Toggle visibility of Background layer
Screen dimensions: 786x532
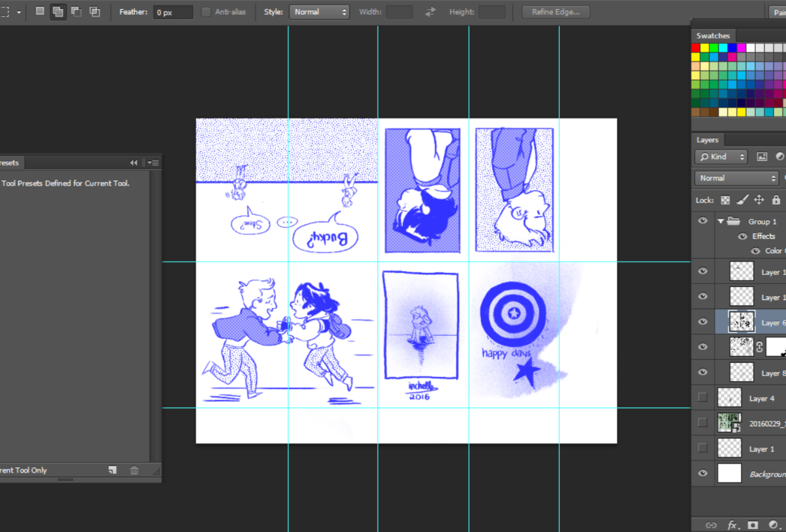[703, 473]
